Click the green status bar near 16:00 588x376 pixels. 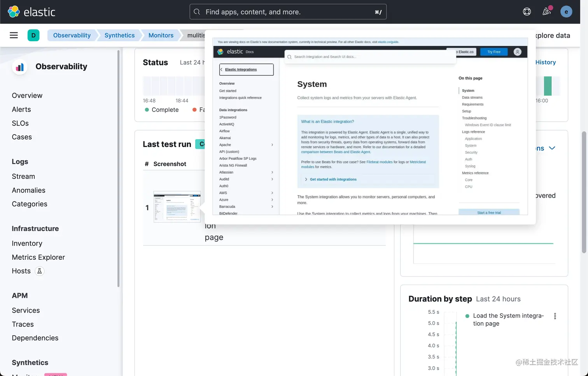point(548,86)
